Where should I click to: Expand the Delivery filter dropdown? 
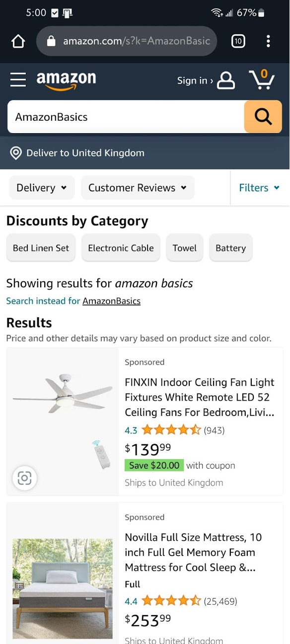pos(42,188)
